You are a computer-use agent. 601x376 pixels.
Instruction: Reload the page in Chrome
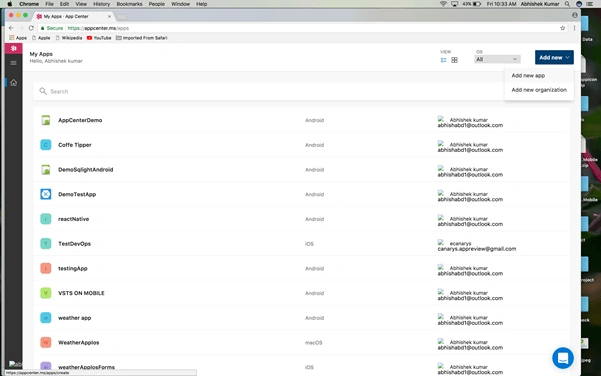point(31,28)
